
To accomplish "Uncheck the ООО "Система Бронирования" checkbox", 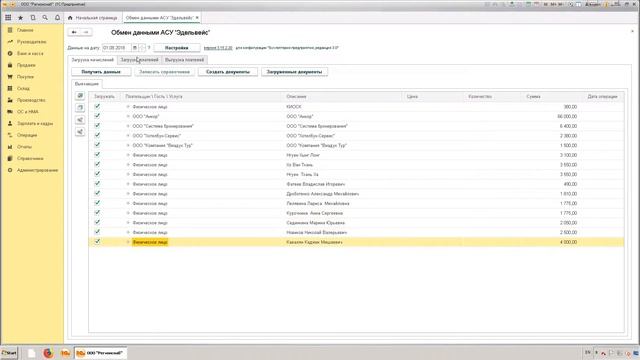I will pyautogui.click(x=97, y=126).
